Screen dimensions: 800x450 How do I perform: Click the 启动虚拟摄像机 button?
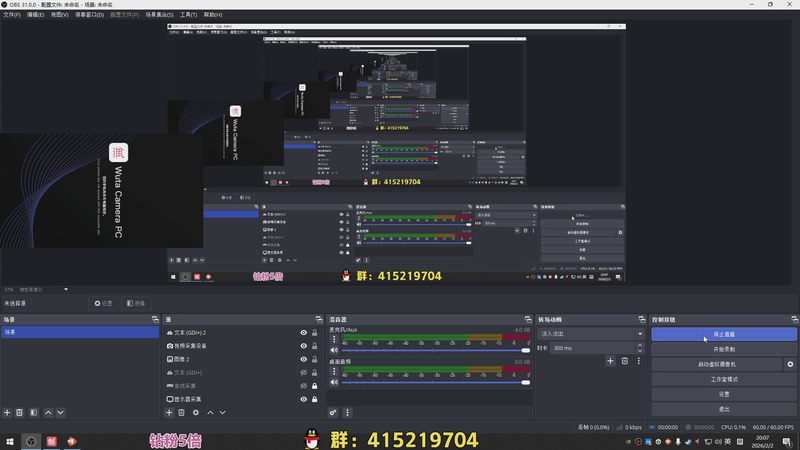[717, 364]
